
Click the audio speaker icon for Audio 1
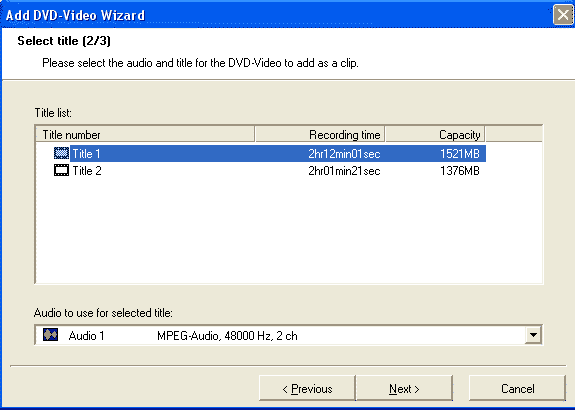coord(50,335)
